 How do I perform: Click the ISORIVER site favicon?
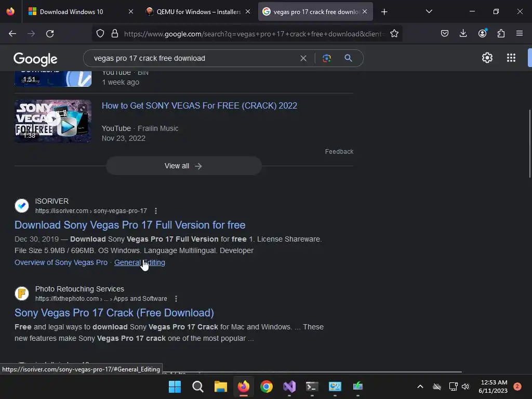(22, 206)
